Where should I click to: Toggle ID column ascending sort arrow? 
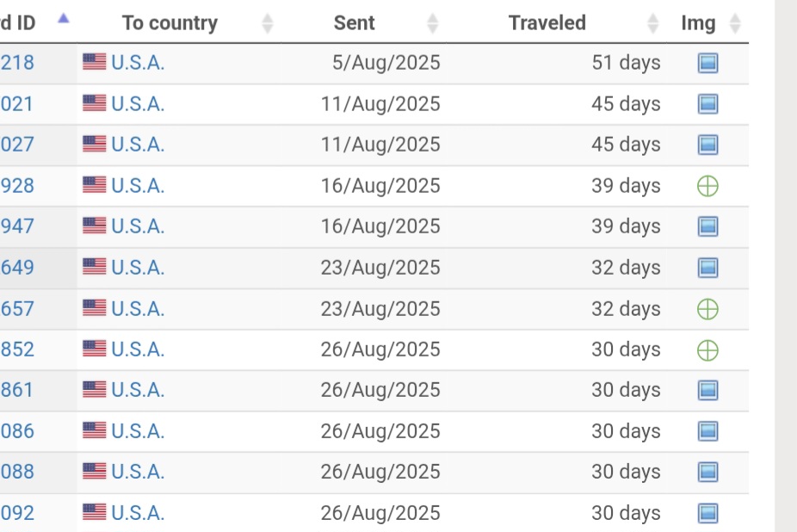[x=63, y=19]
